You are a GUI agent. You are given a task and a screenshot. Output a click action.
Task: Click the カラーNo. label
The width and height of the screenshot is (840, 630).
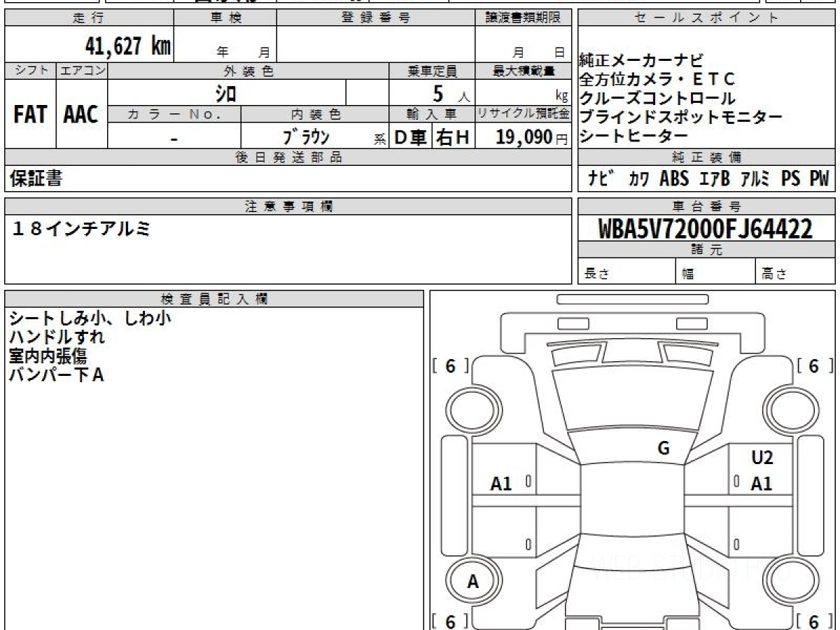(x=174, y=113)
